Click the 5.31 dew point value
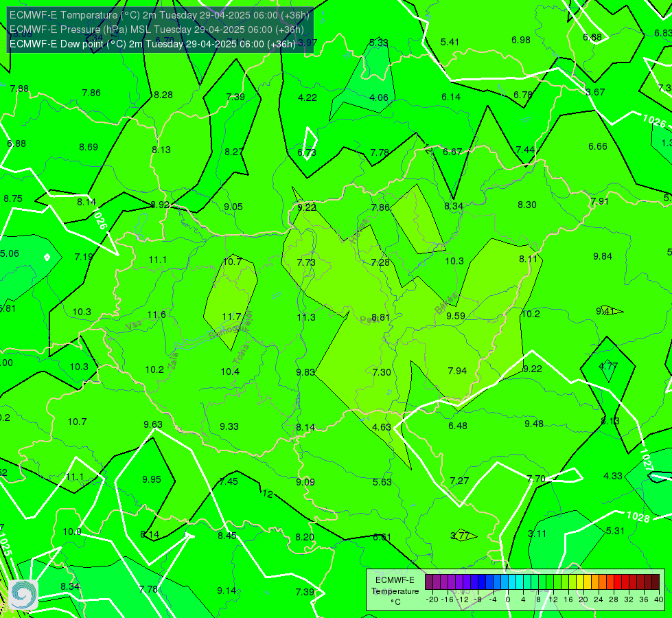Image resolution: width=672 pixels, height=618 pixels. (x=615, y=531)
